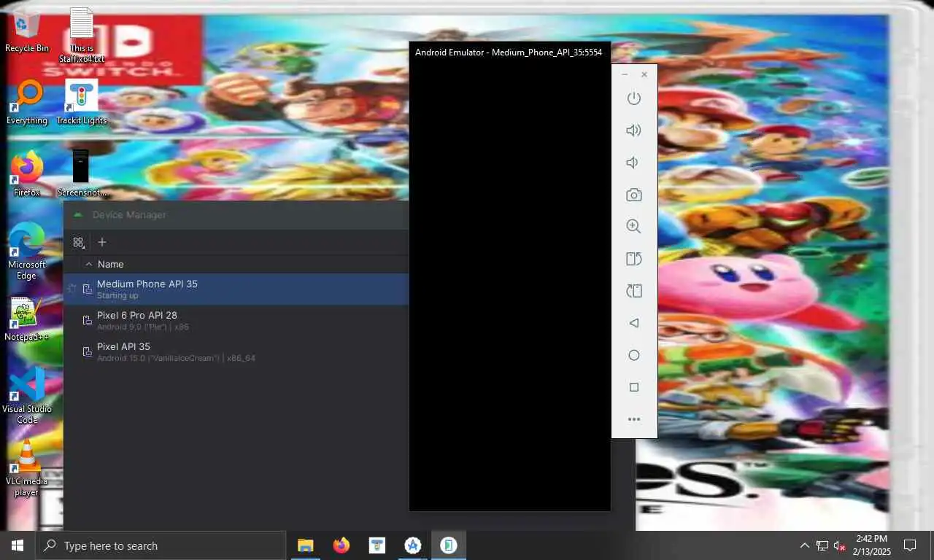
Task: Activate the emulator zoom magnifier
Action: coord(633,227)
